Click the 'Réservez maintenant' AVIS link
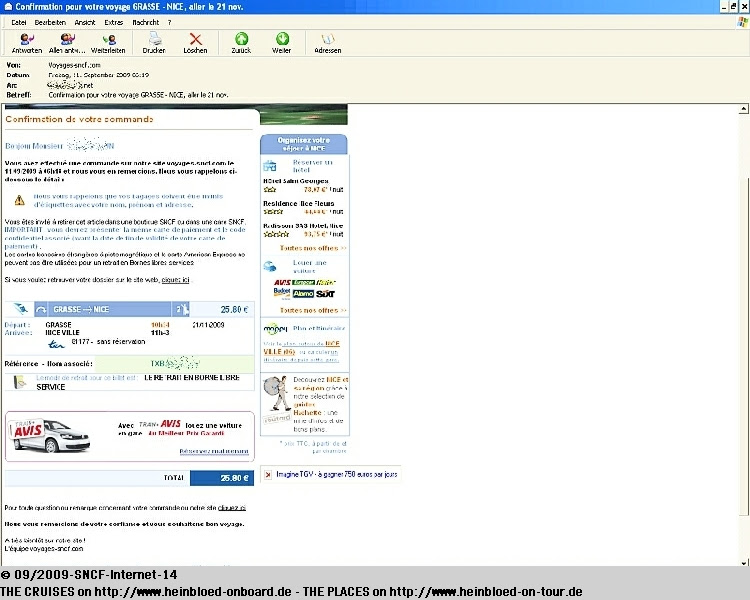 (x=214, y=451)
